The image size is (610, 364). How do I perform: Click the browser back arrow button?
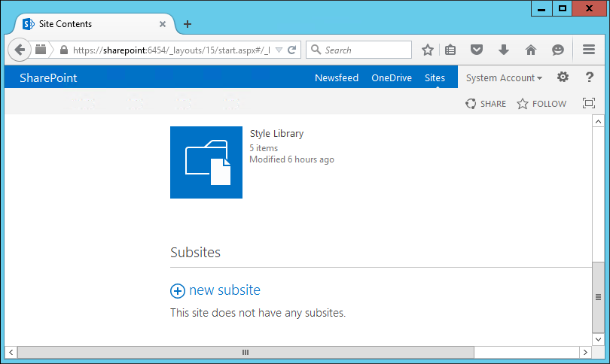[19, 50]
